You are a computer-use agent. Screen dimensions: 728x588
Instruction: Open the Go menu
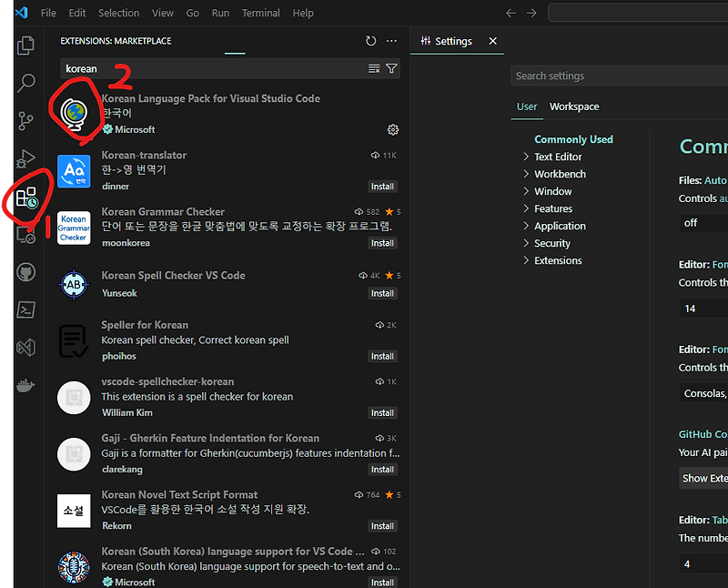[x=193, y=13]
